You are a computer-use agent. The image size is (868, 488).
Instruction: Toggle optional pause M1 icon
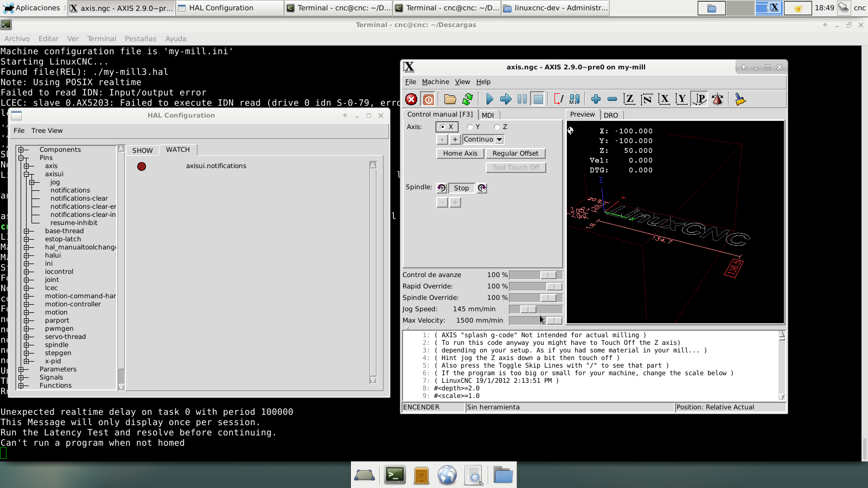point(575,99)
